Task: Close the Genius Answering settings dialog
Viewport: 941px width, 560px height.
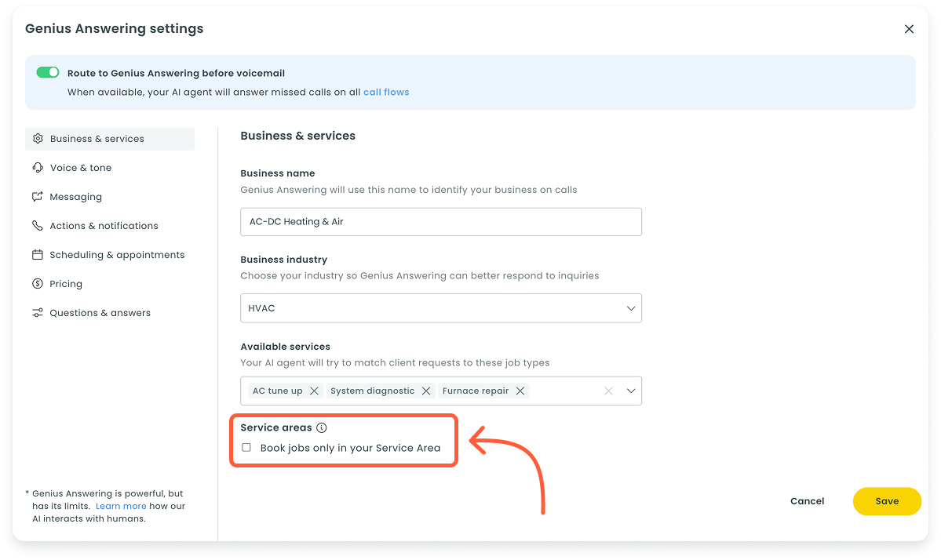Action: (x=909, y=29)
